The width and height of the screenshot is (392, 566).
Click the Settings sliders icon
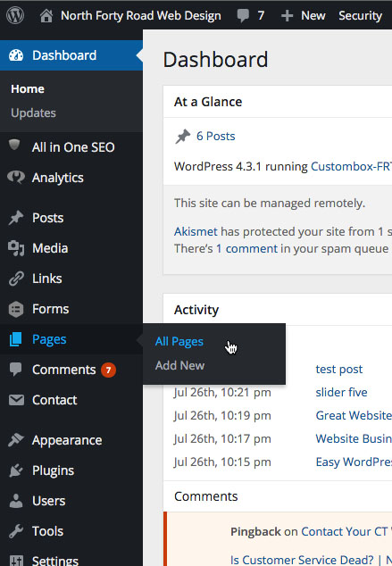tap(16, 561)
